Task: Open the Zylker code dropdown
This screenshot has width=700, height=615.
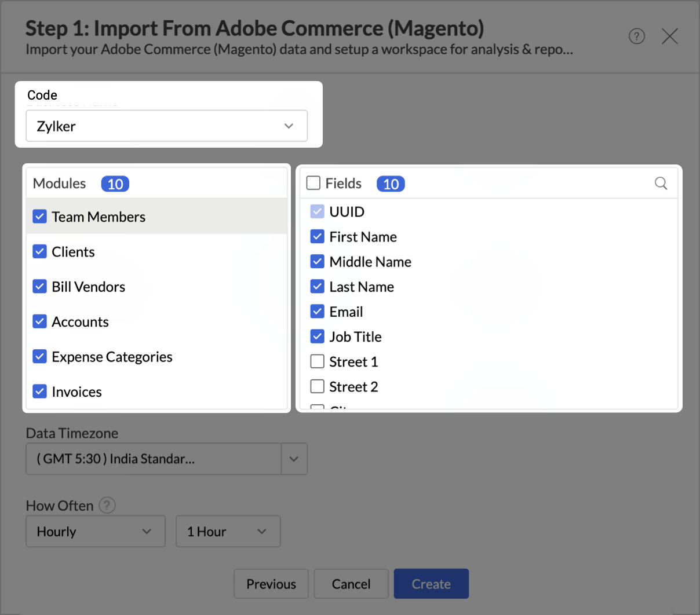Action: pos(166,126)
